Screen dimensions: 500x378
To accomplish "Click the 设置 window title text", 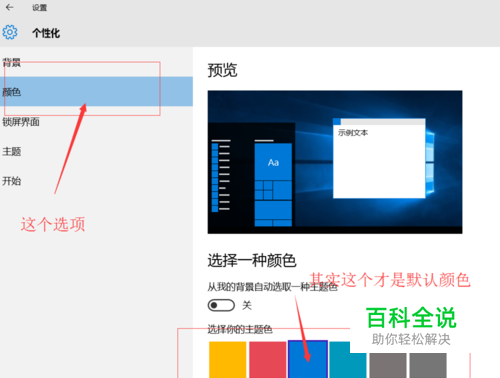I will (x=39, y=8).
